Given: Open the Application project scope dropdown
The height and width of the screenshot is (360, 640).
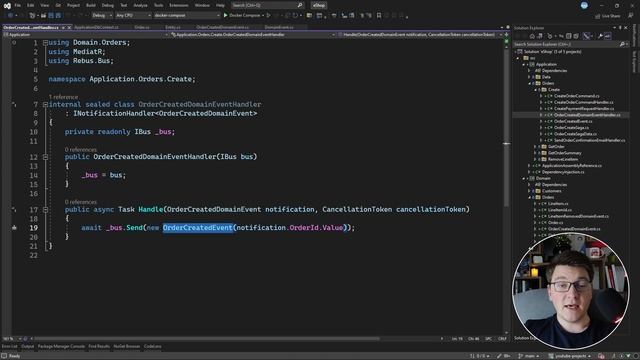Looking at the screenshot, I should tap(86, 35).
